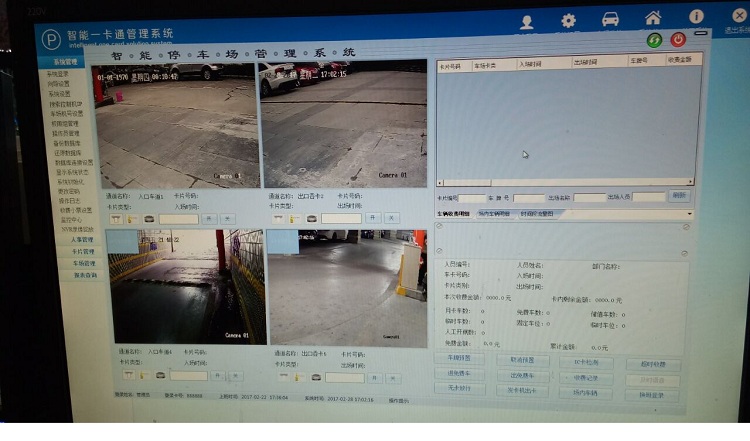Click the 卡片编号 search input field

(472, 198)
